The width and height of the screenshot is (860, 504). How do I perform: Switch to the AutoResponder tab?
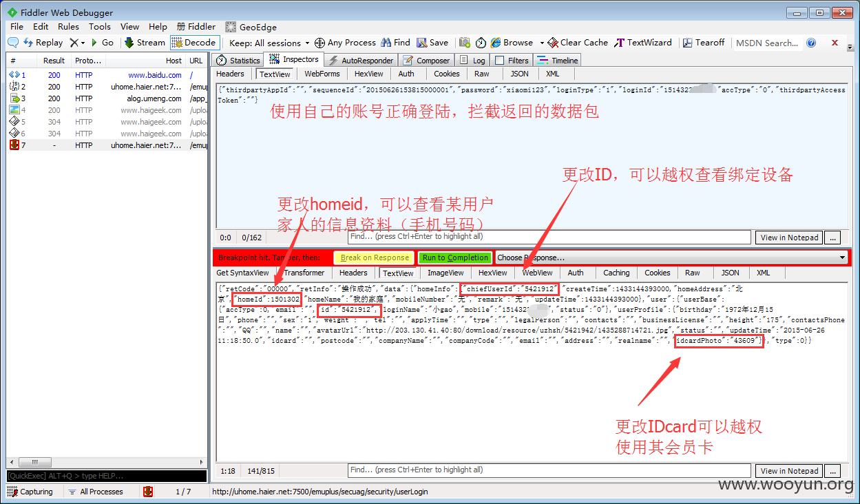[x=361, y=61]
